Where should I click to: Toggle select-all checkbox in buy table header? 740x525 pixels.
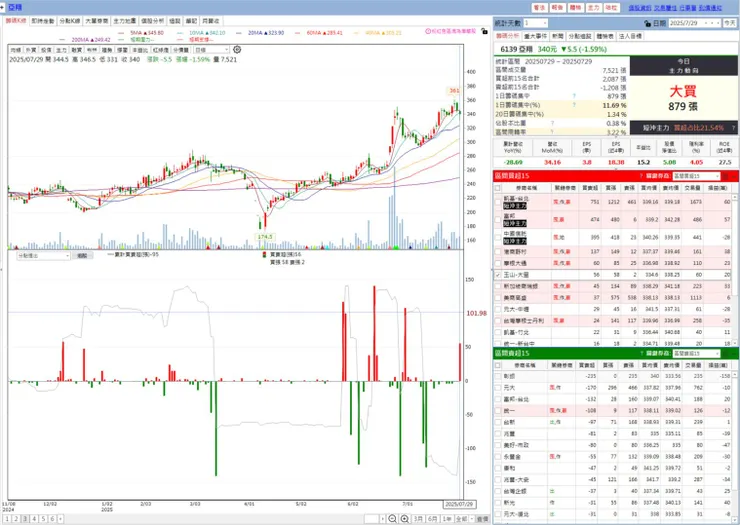click(498, 188)
